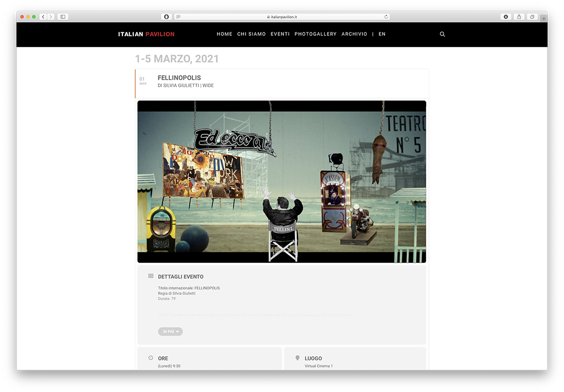
Task: Show Safari downloads
Action: [506, 17]
